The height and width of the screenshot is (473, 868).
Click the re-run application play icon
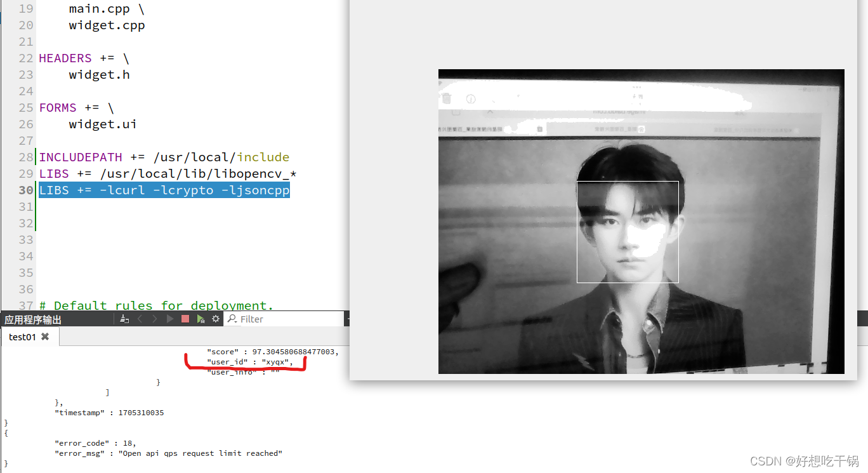[x=170, y=319]
